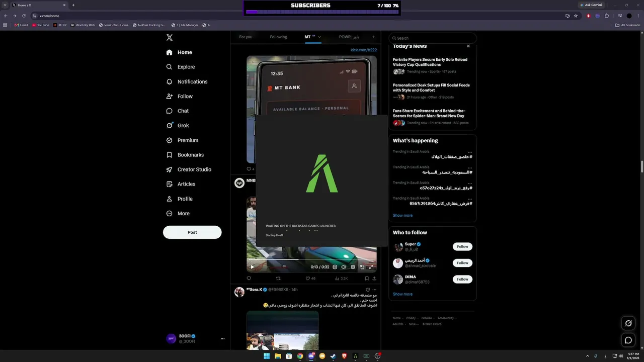
Task: Mute the video player audio
Action: click(344, 267)
